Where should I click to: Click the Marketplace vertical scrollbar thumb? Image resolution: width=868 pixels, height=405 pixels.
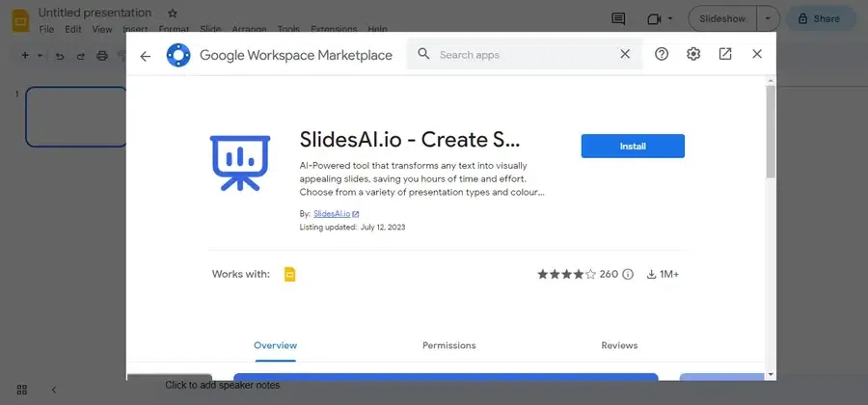pyautogui.click(x=770, y=132)
